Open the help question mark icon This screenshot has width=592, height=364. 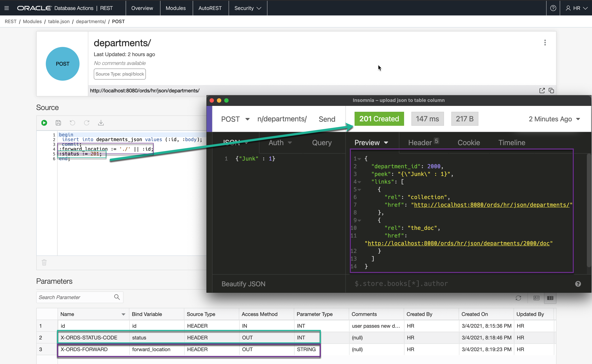[x=553, y=8]
